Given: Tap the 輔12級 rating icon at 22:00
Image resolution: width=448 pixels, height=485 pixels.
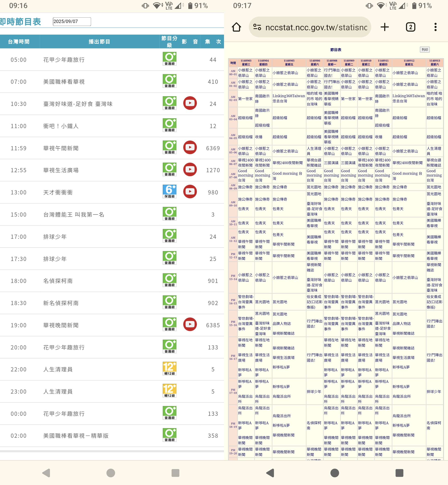Looking at the screenshot, I should coord(169,369).
